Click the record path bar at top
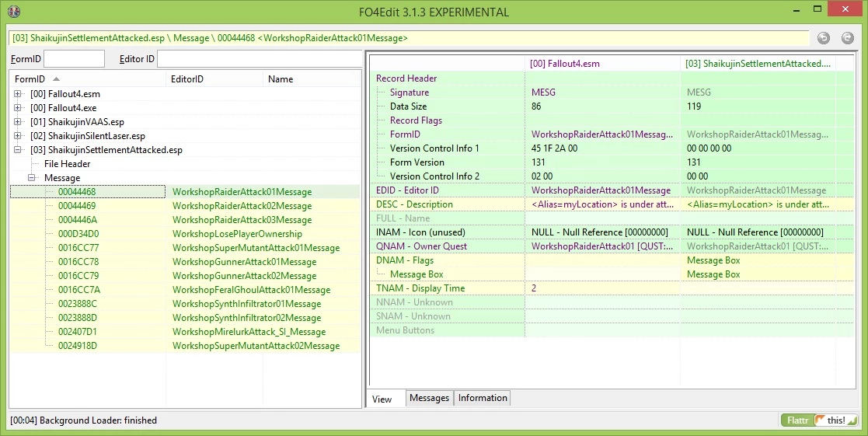Viewport: 868px width, 436px height. 409,38
